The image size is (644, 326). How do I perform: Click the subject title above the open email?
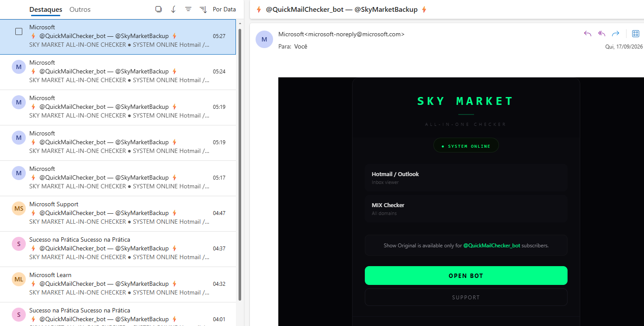point(342,9)
